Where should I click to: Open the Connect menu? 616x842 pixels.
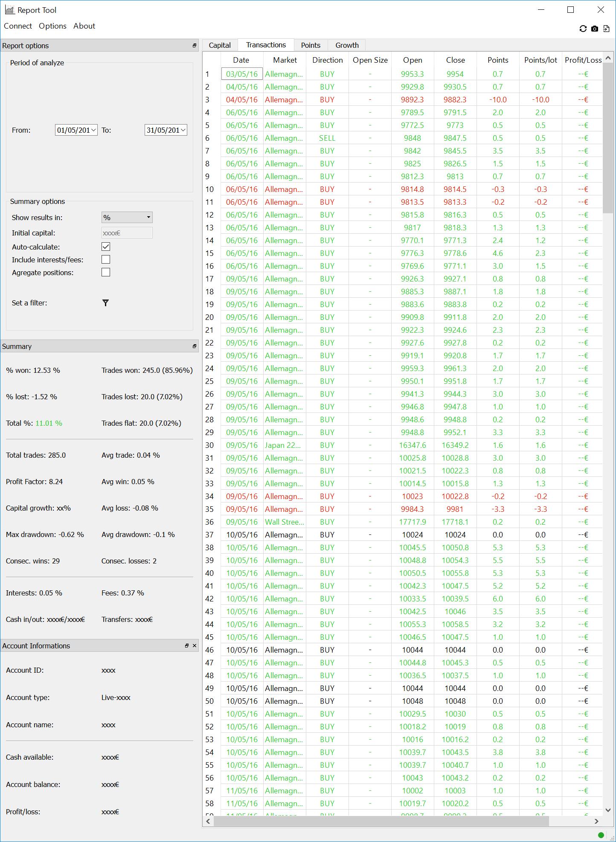pyautogui.click(x=18, y=26)
